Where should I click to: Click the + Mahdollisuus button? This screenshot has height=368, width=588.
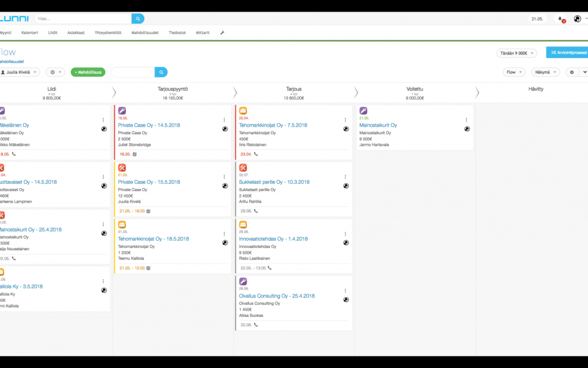[88, 72]
